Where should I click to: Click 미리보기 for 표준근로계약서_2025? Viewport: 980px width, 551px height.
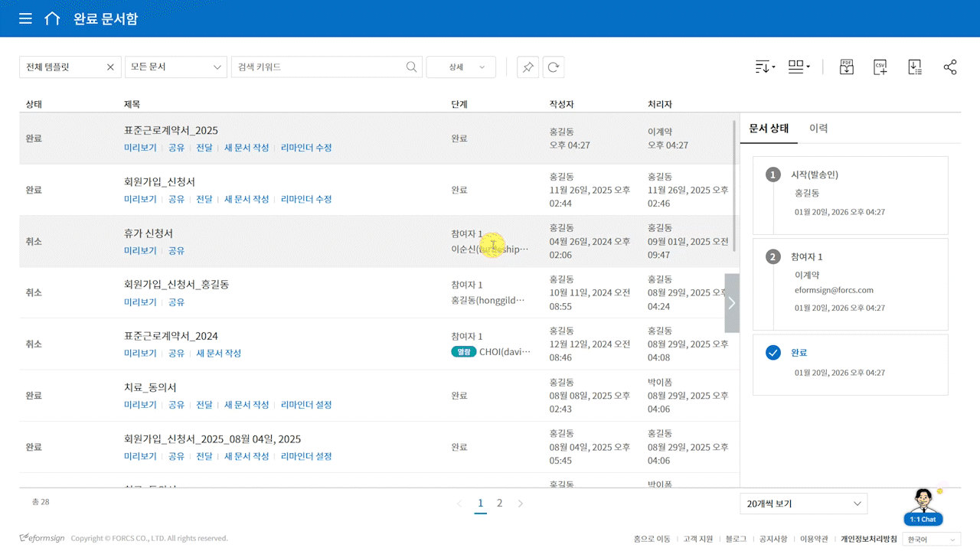click(140, 148)
